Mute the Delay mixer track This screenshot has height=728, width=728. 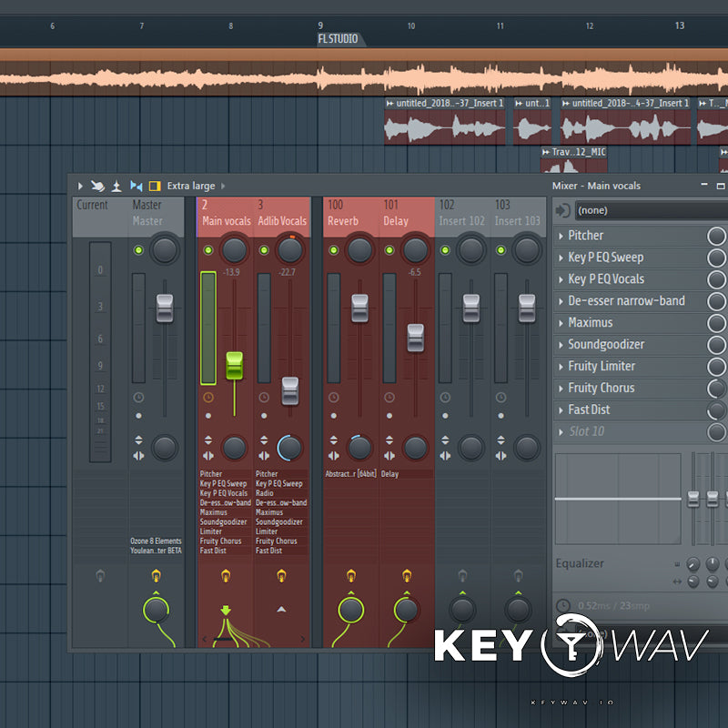389,250
